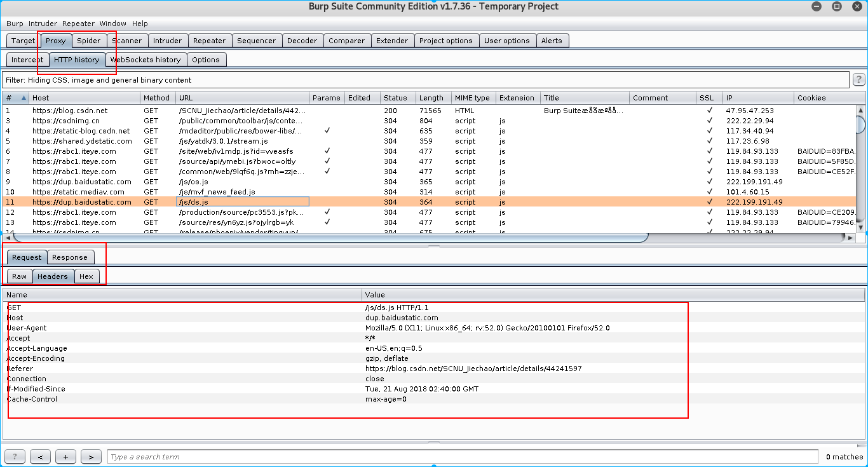Select the Referer header row
The height and width of the screenshot is (467, 868).
434,369
